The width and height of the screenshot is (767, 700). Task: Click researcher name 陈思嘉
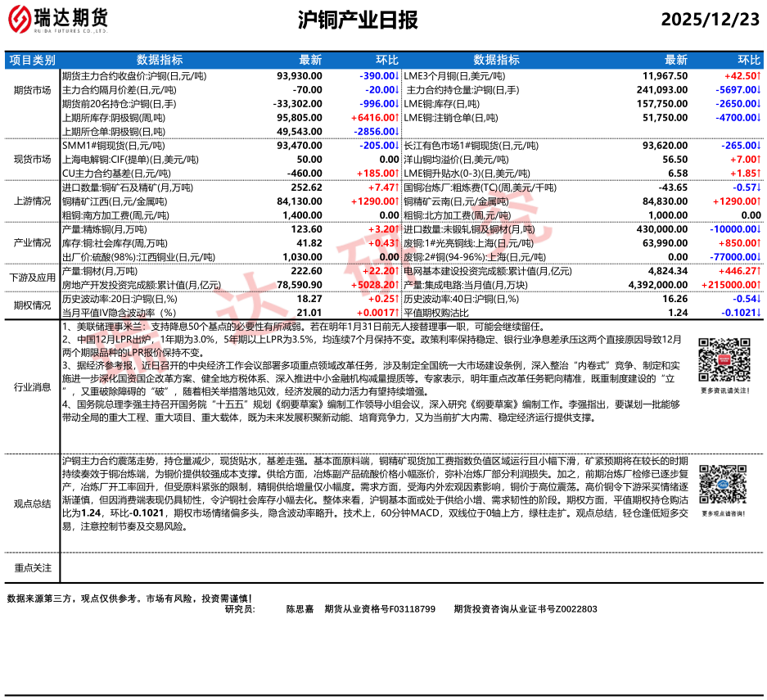coord(300,609)
